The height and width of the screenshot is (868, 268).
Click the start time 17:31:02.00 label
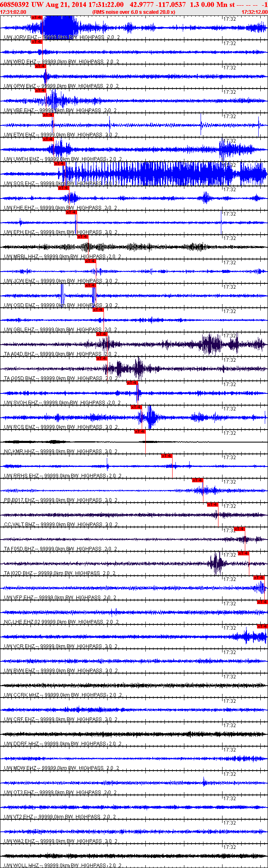13,12
